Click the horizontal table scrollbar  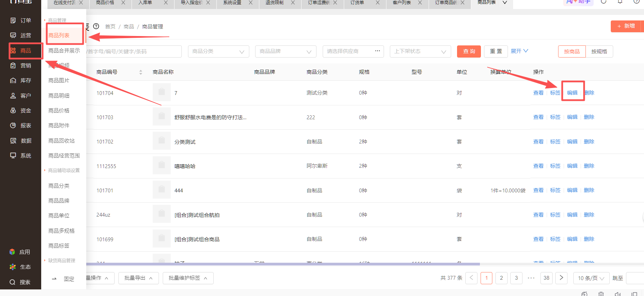tap(283, 264)
